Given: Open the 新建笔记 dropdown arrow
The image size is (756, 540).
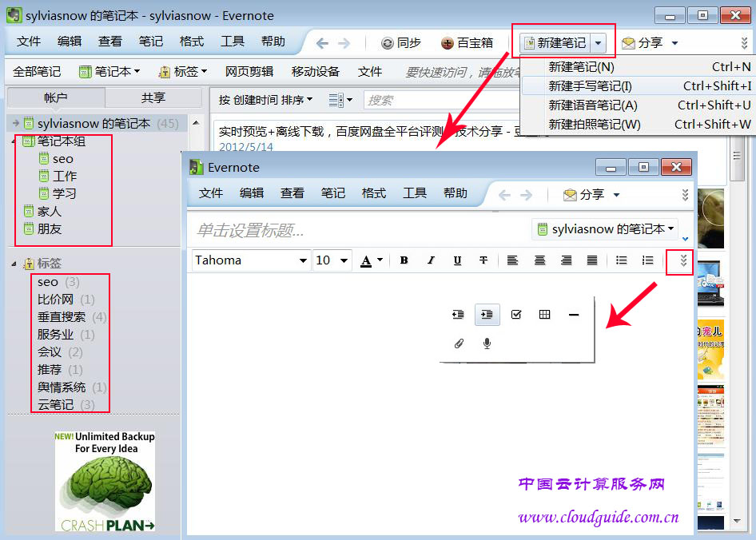Looking at the screenshot, I should point(598,43).
